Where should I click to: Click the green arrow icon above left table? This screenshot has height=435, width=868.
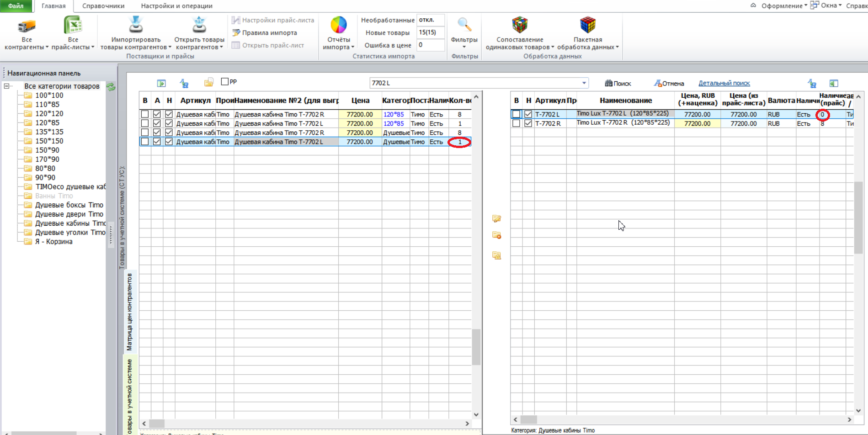pyautogui.click(x=161, y=83)
